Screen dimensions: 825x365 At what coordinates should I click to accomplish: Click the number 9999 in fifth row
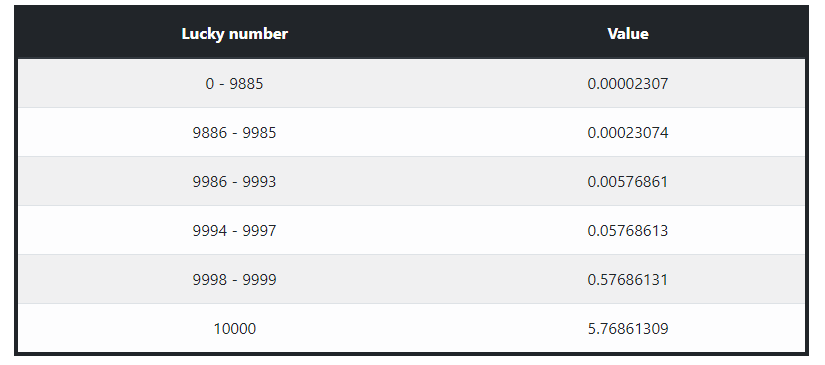pyautogui.click(x=259, y=279)
